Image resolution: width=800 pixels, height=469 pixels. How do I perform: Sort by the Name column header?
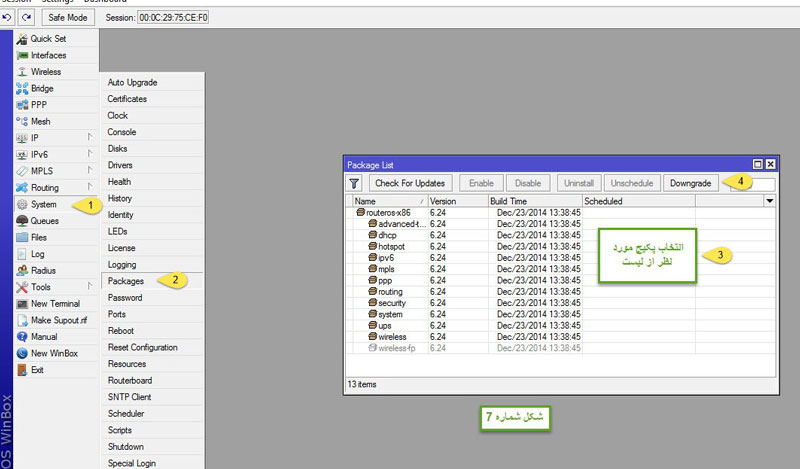pos(390,201)
